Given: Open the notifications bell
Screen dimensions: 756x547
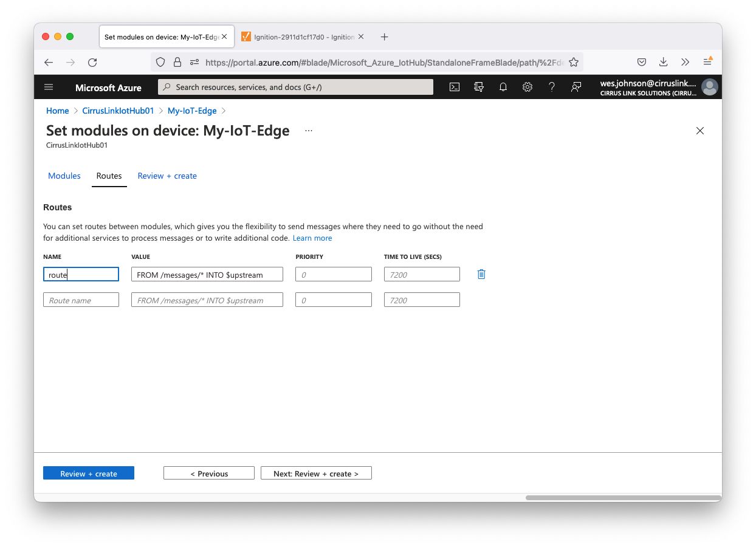Looking at the screenshot, I should [503, 87].
